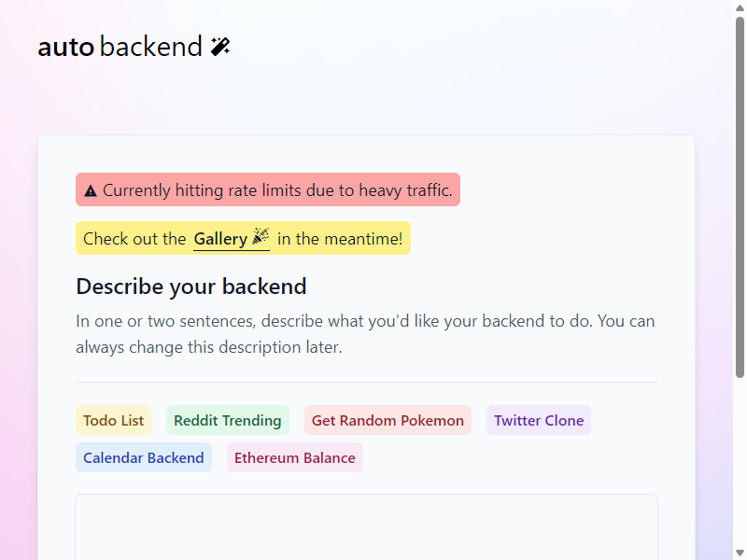Click the scrollbar down arrow
The height and width of the screenshot is (560, 747).
pyautogui.click(x=740, y=553)
